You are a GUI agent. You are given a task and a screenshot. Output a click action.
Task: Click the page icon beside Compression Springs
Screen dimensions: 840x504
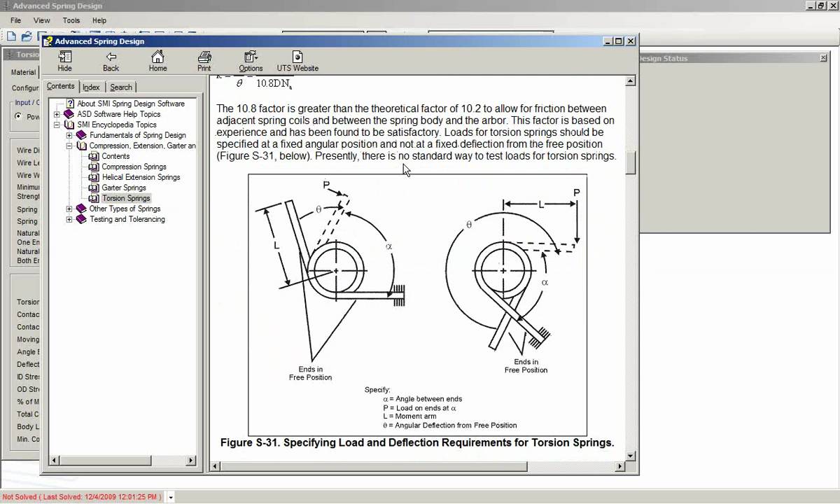(x=94, y=167)
